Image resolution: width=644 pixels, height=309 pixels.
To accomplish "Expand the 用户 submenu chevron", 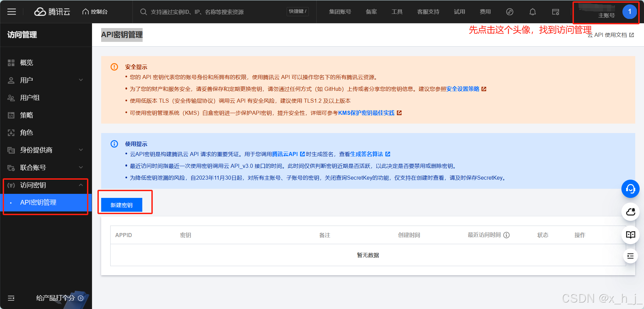I will pos(81,80).
